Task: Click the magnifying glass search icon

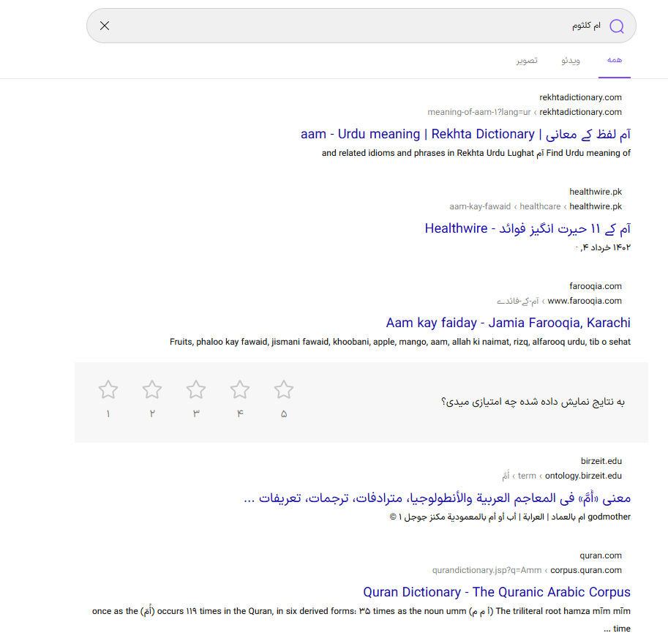Action: point(616,26)
